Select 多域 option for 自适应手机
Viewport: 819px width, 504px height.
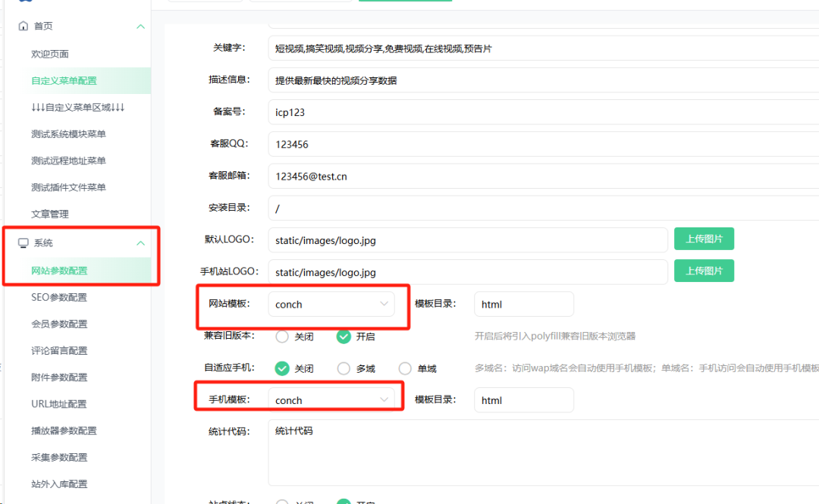(343, 368)
